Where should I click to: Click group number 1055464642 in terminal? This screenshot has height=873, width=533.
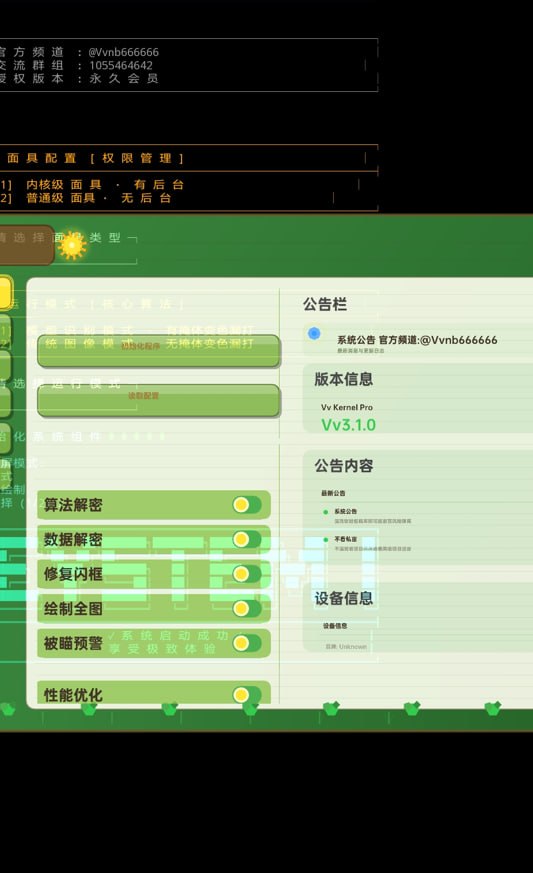click(121, 65)
